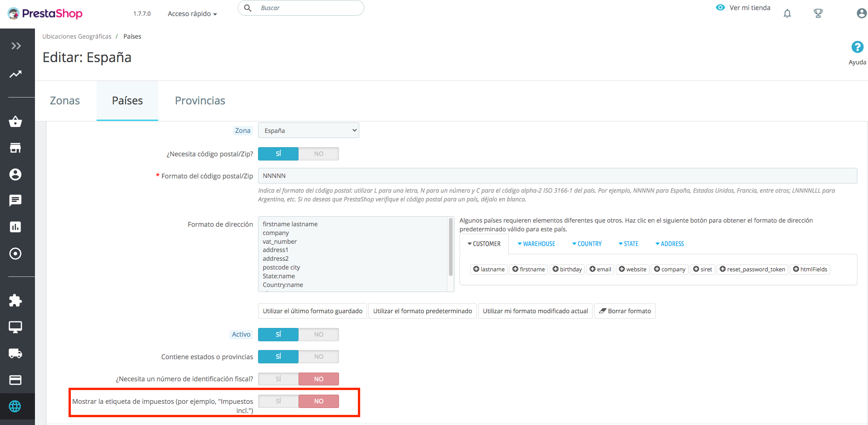
Task: Set fiscal identification number required to NO
Action: [x=319, y=379]
